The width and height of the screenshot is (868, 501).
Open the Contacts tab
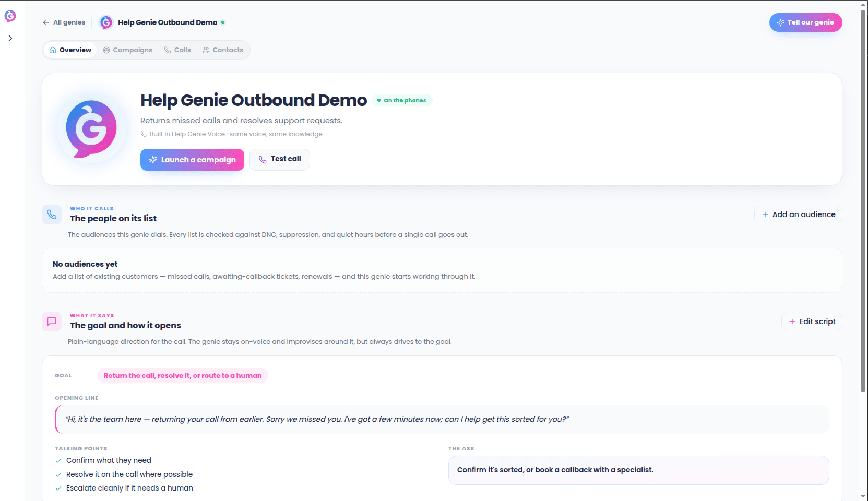[x=223, y=50]
